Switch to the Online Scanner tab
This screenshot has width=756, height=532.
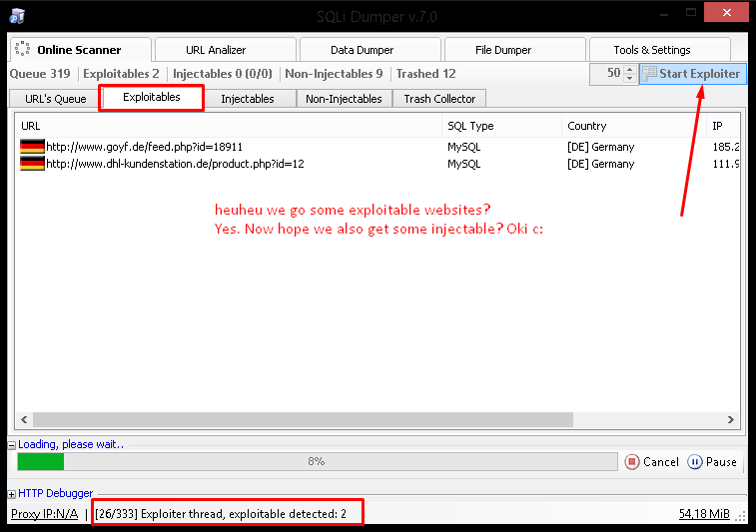80,50
